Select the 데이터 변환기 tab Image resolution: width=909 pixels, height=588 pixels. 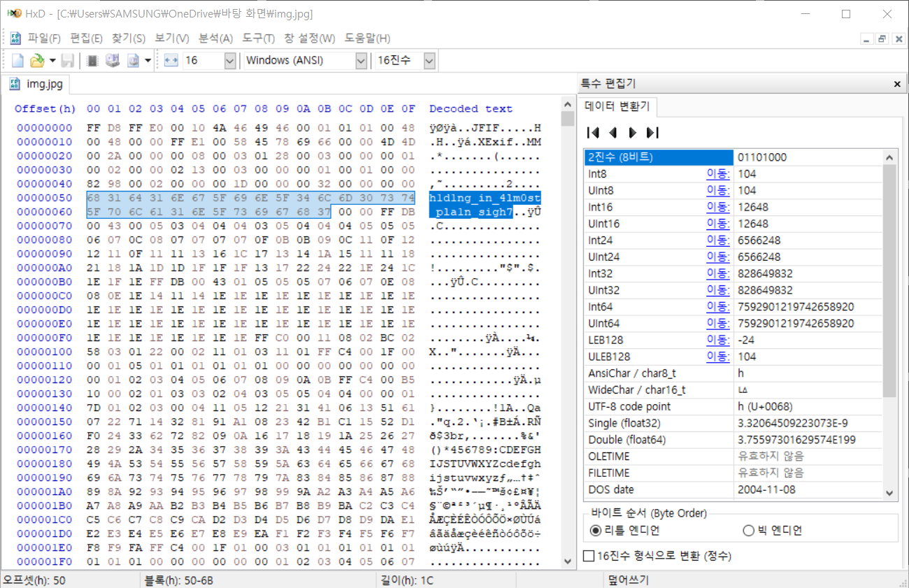coord(617,106)
